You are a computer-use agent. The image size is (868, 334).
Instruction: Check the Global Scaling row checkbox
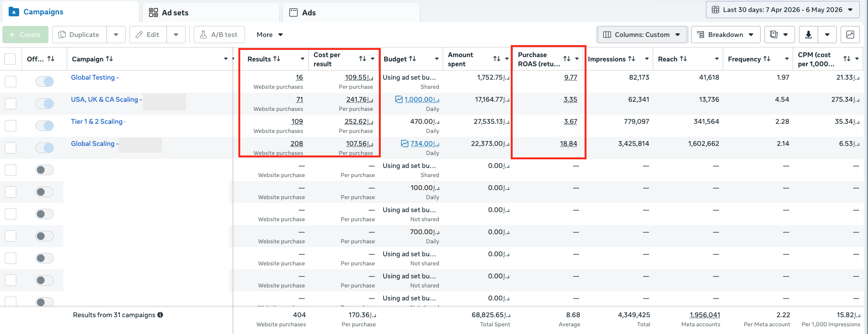pos(11,148)
